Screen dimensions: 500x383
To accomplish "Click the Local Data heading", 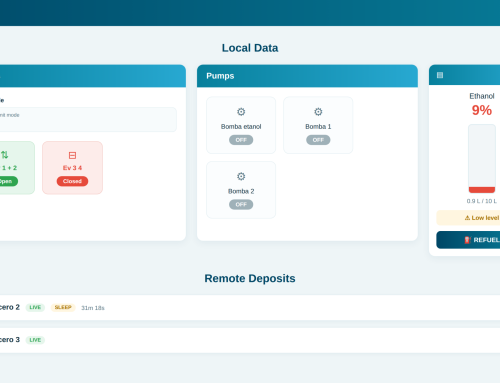I will (x=250, y=48).
